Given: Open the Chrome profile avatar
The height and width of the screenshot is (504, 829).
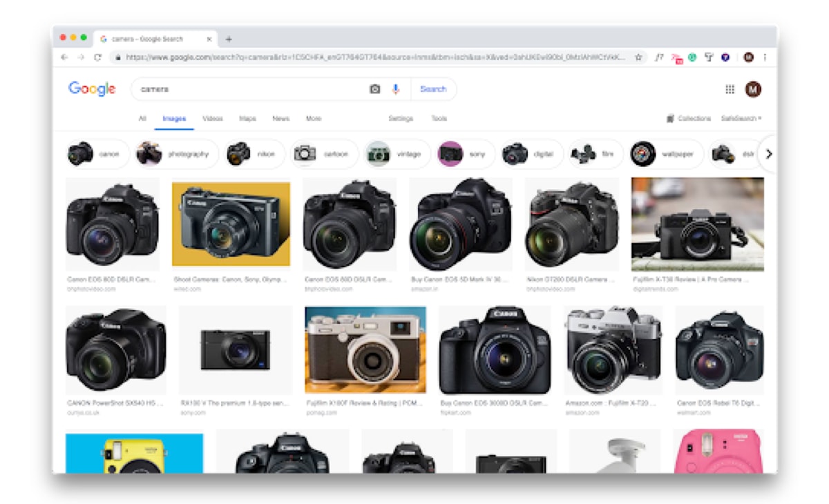Looking at the screenshot, I should tap(748, 58).
